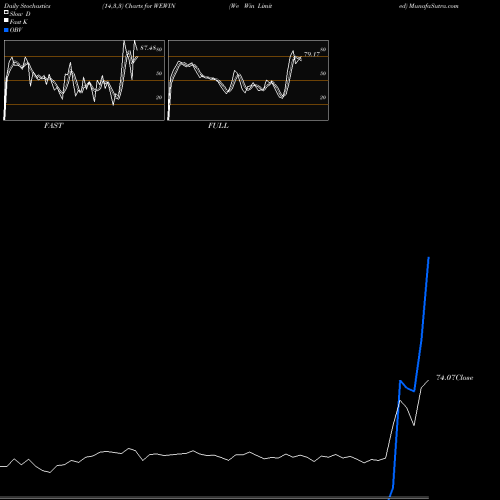This screenshot has height=500, width=500.
Task: Click the 50 level label in FULL chart
Action: 323,73
